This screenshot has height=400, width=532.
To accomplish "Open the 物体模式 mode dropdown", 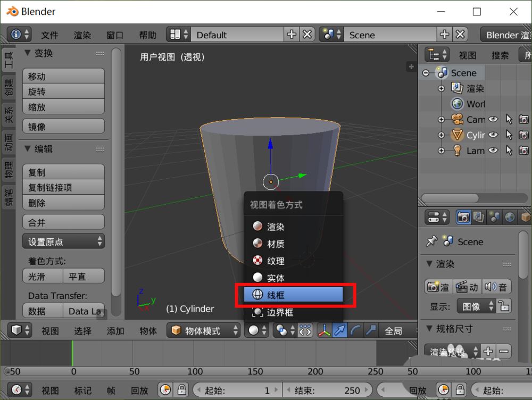I will pos(204,330).
